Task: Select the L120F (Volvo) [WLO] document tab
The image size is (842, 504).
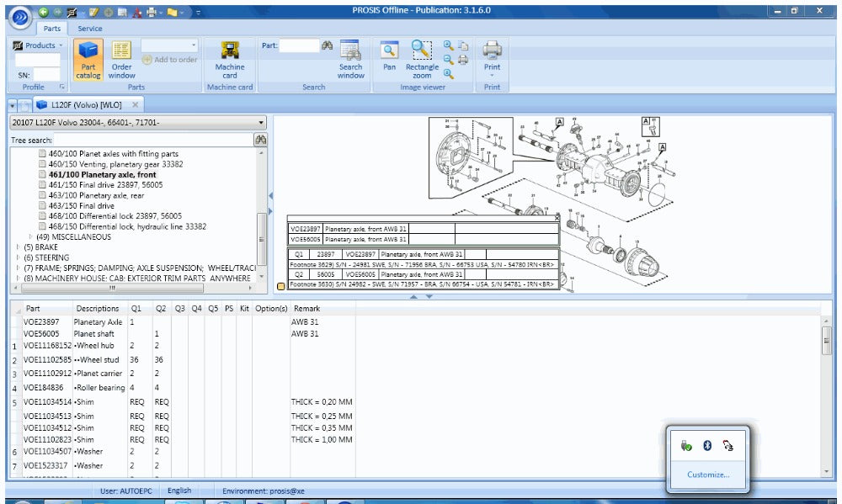Action: (x=80, y=105)
